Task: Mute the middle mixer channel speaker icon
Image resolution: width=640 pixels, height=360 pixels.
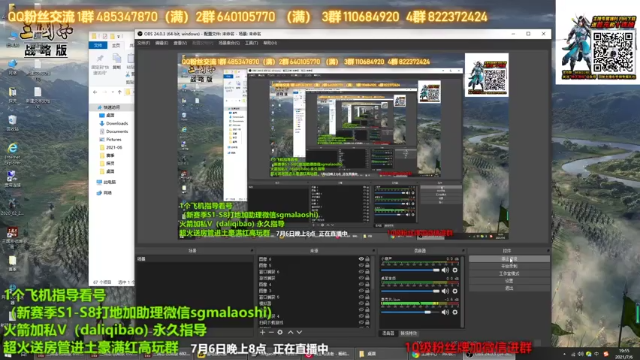Action: [x=445, y=291]
